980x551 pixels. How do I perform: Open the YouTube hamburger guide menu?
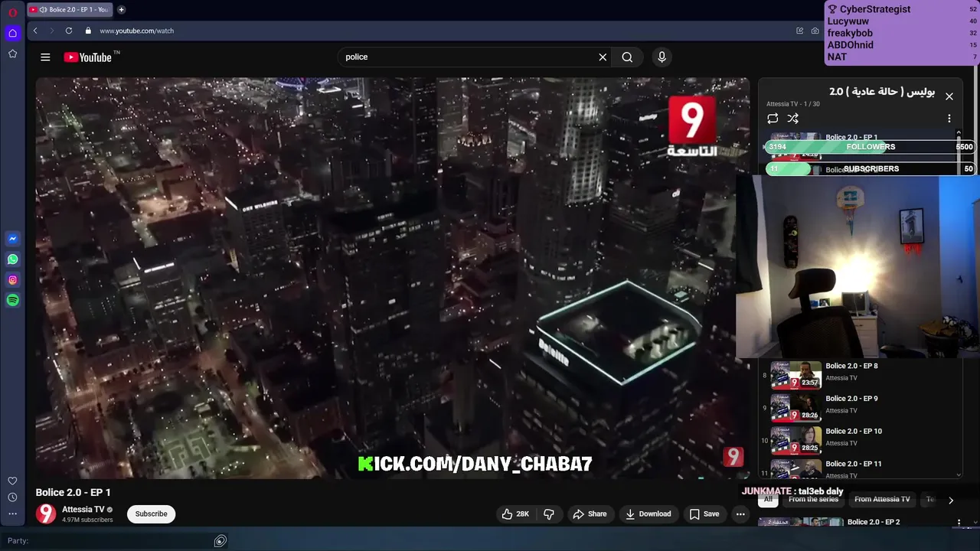45,57
